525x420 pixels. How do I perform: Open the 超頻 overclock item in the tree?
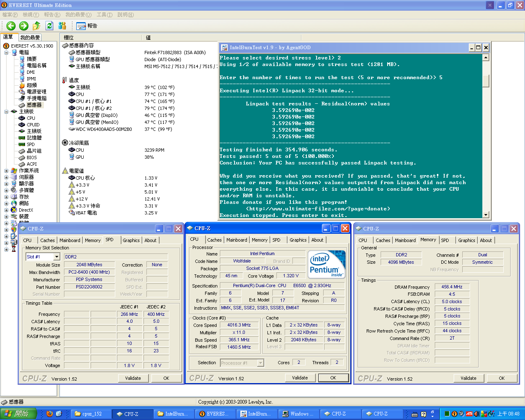[32, 85]
